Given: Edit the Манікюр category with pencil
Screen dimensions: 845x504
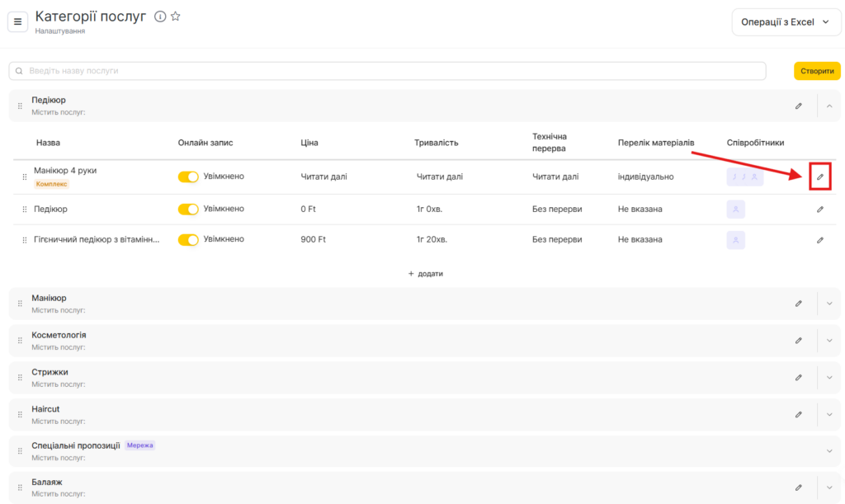Looking at the screenshot, I should pos(798,304).
